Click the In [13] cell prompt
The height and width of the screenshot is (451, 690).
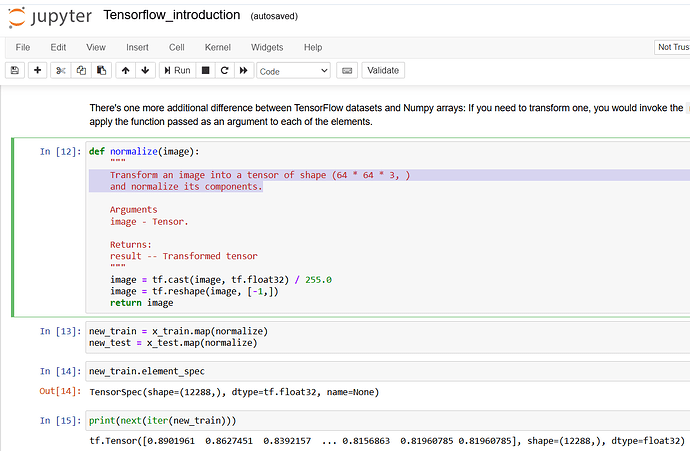(60, 331)
